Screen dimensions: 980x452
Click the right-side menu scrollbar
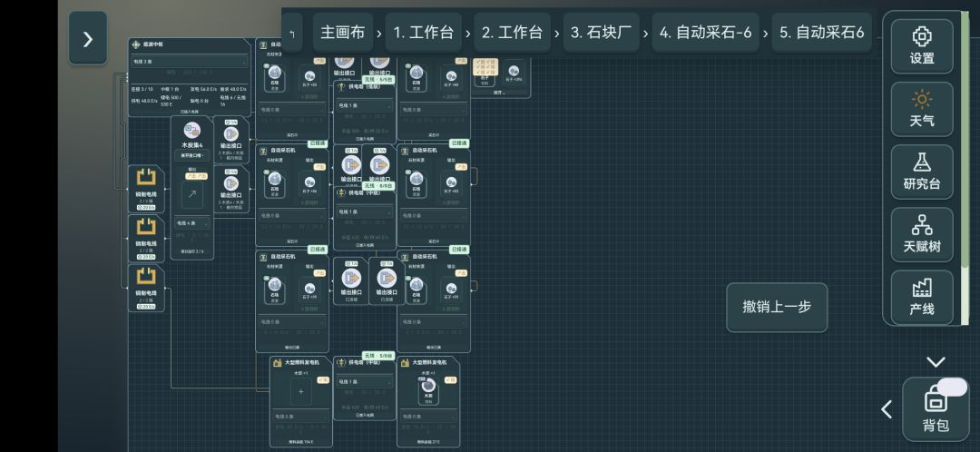point(965,169)
